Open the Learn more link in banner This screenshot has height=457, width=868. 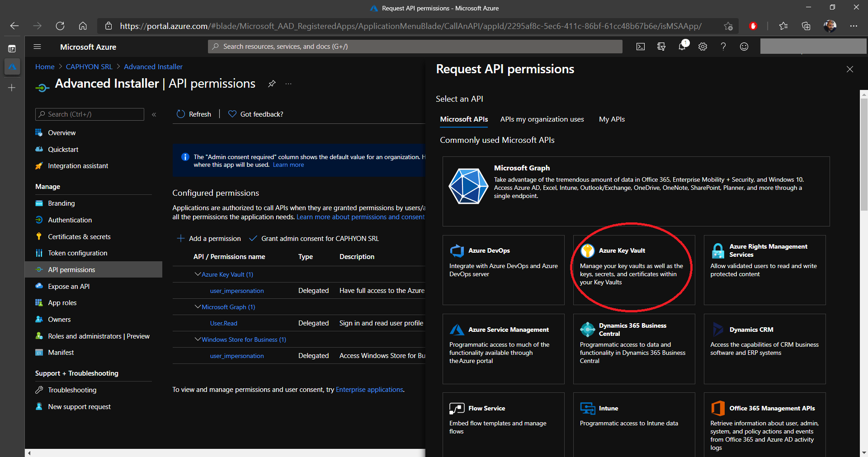(288, 165)
